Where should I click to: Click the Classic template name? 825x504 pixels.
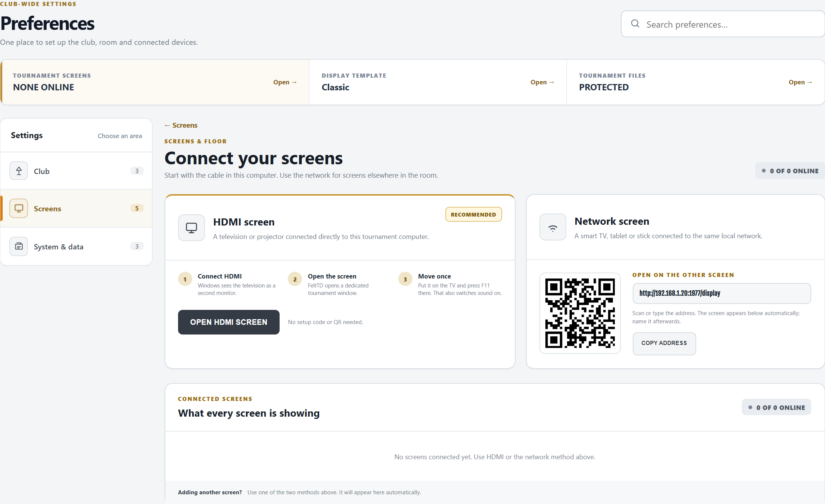(336, 87)
